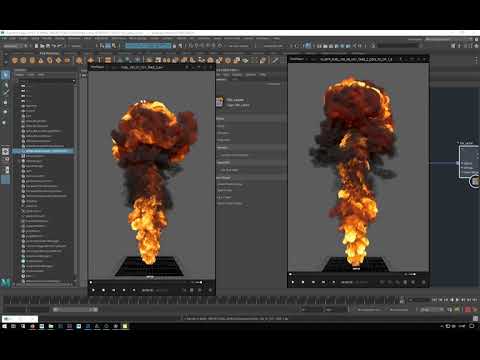Click stop in the right explosion viewer window

tap(303, 282)
